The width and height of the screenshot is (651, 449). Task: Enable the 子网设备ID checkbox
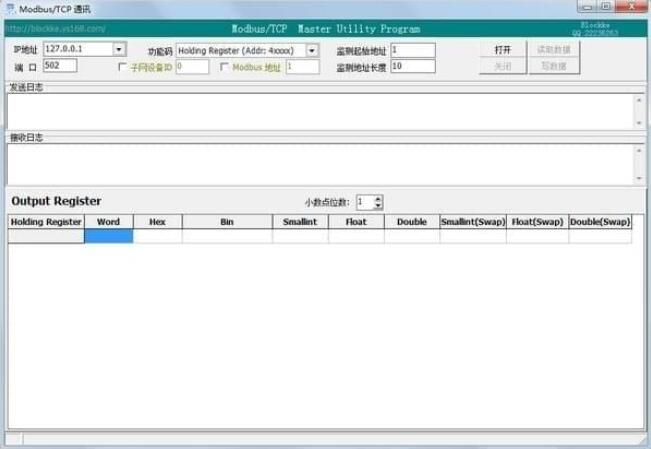(x=123, y=67)
